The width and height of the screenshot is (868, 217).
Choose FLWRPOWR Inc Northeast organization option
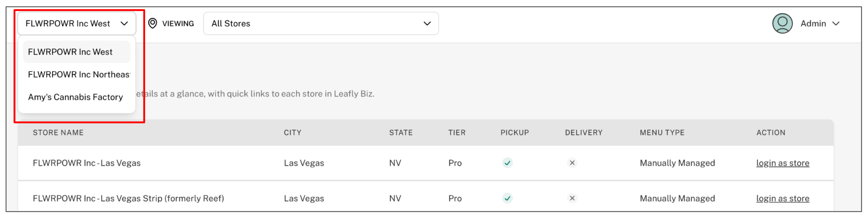78,74
